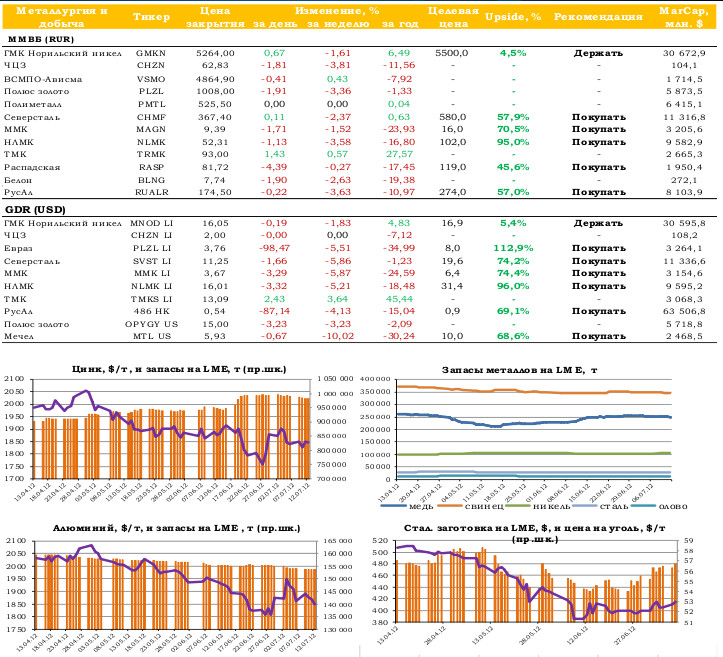
Task: Click the 520 axis label on steel billet chart
Action: click(x=380, y=541)
